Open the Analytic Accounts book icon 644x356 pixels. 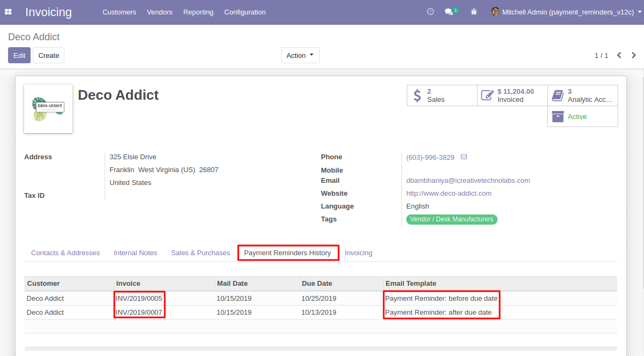[558, 95]
